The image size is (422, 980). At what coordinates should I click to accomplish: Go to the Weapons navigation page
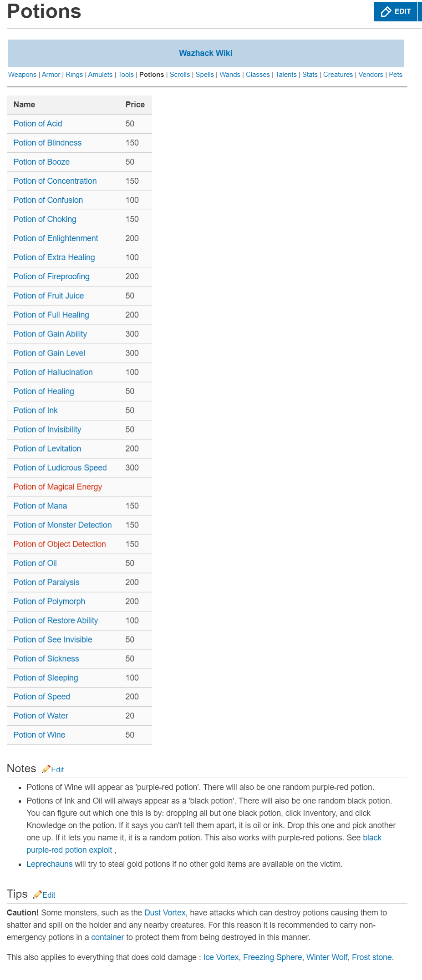tap(22, 75)
